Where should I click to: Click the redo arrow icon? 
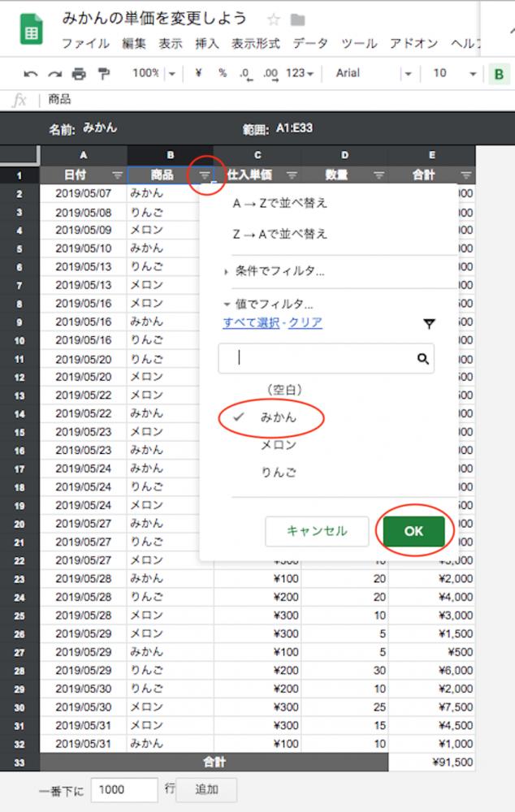(x=54, y=74)
